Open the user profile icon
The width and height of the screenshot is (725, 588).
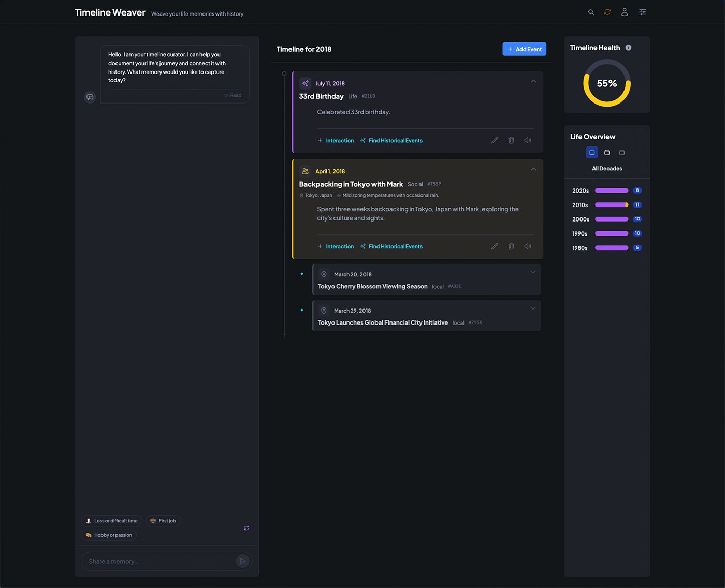point(625,12)
